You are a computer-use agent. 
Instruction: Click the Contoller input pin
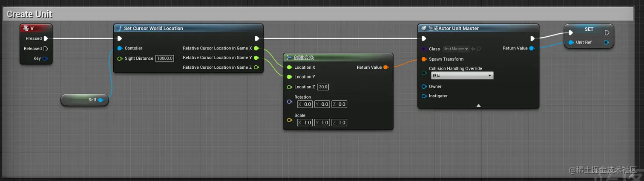[x=120, y=48]
